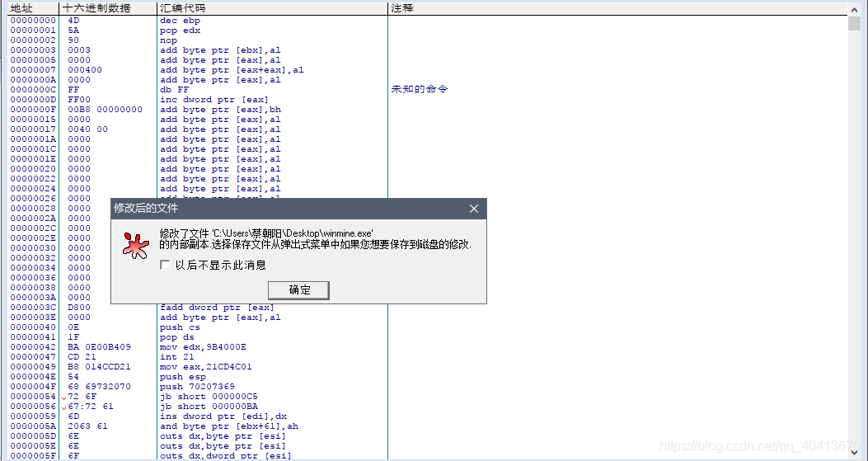This screenshot has height=461, width=868.
Task: Click hex data '2063 61'
Action: tap(88, 426)
